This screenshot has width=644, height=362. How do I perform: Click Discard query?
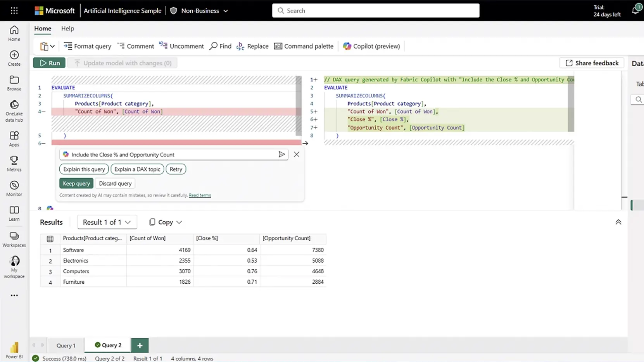[x=115, y=183]
